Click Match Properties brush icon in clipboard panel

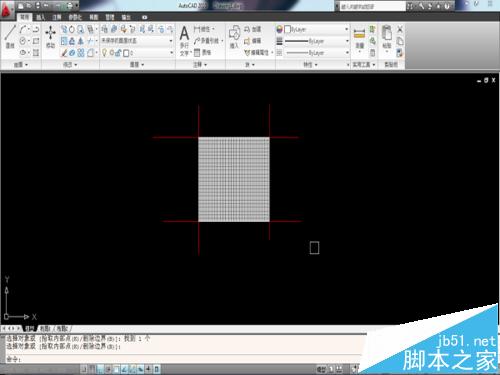[x=400, y=53]
